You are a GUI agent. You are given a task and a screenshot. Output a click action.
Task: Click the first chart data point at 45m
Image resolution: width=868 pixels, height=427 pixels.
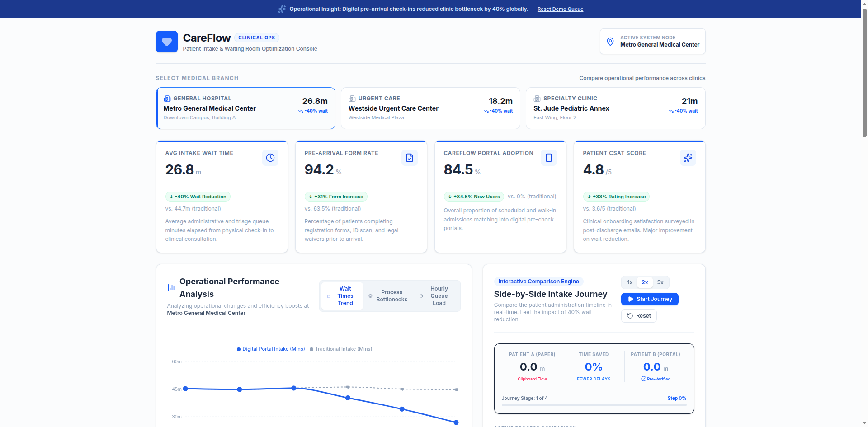[x=185, y=389]
